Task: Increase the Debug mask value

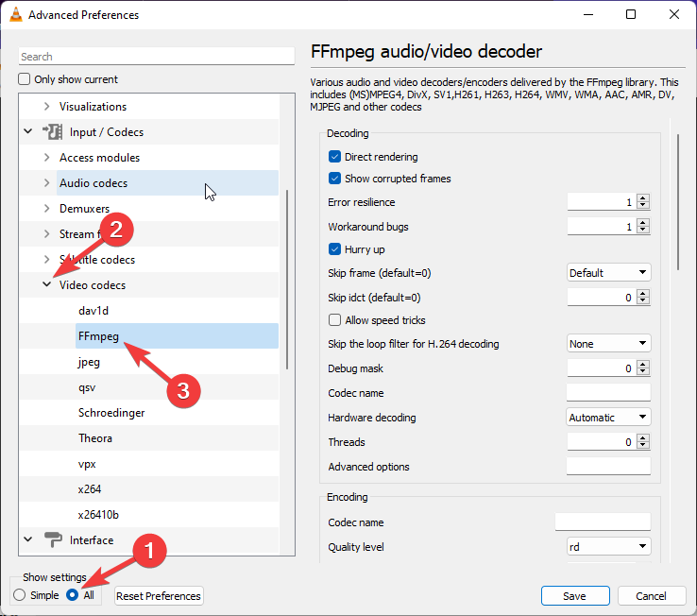Action: (643, 365)
